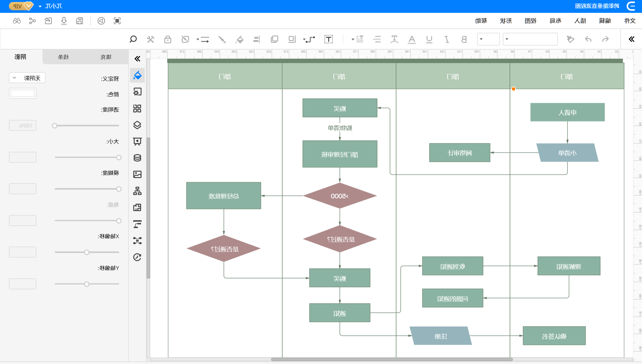Click the 100% transparency input field

point(23,125)
